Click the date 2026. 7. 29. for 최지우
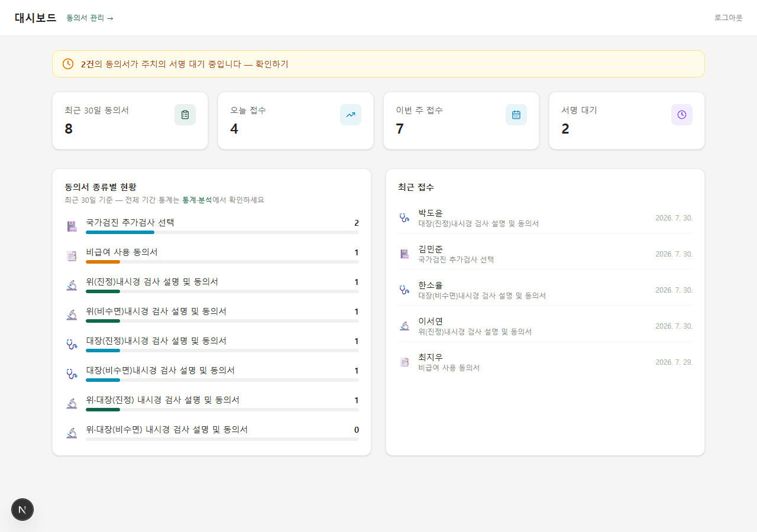The width and height of the screenshot is (757, 532). [674, 362]
